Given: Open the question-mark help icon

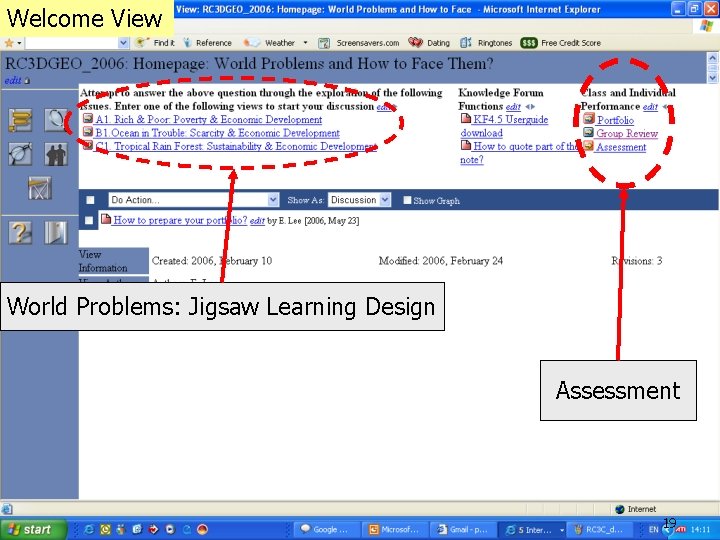Looking at the screenshot, I should click(21, 232).
